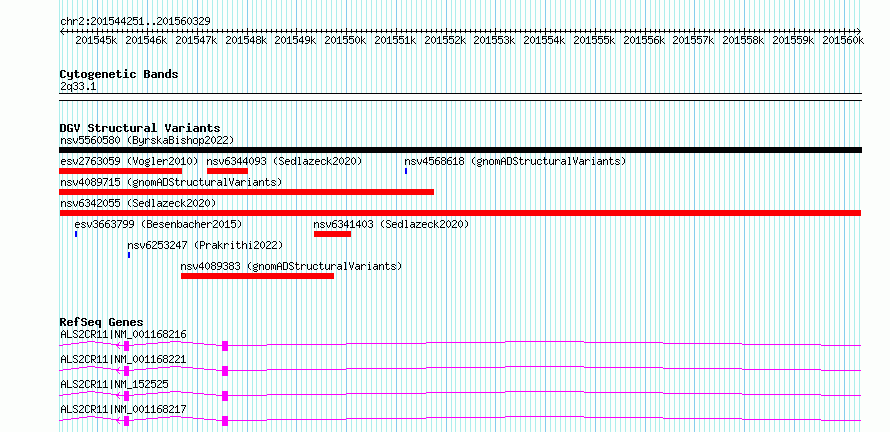Screen dimensions: 890x432
Task: Open nsv4568618 gnomAD variant label
Action: 515,161
